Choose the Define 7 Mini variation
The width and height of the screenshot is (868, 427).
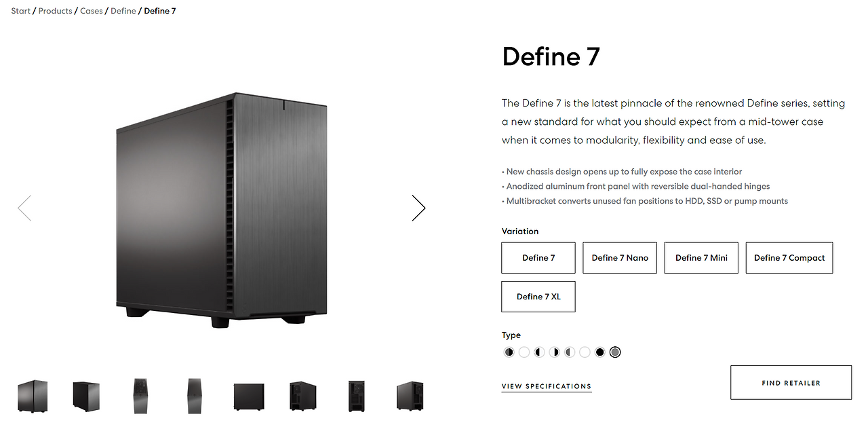701,258
